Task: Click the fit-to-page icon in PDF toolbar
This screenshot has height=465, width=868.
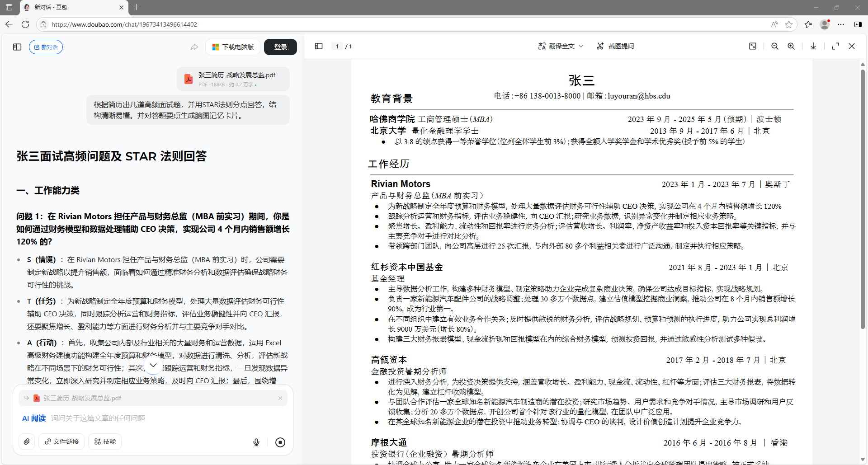Action: click(x=753, y=46)
